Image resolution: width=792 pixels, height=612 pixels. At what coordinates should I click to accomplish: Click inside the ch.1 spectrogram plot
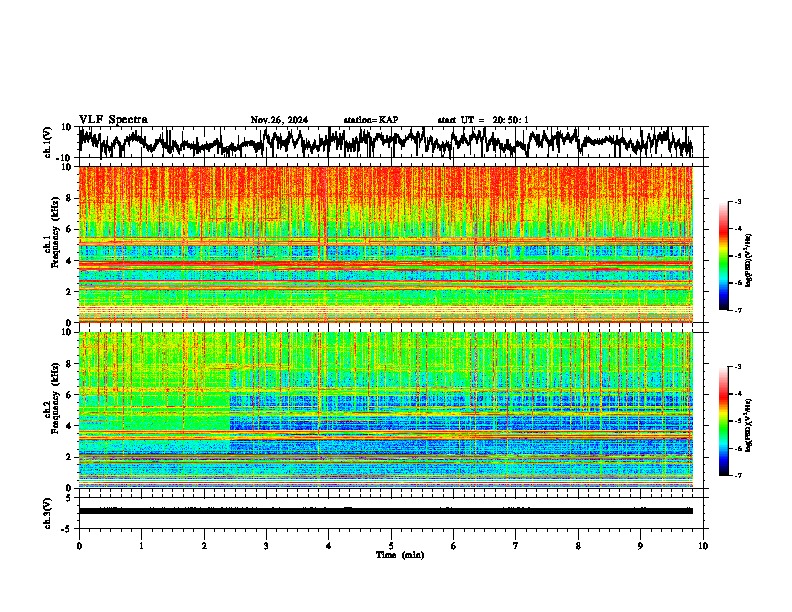(x=386, y=244)
